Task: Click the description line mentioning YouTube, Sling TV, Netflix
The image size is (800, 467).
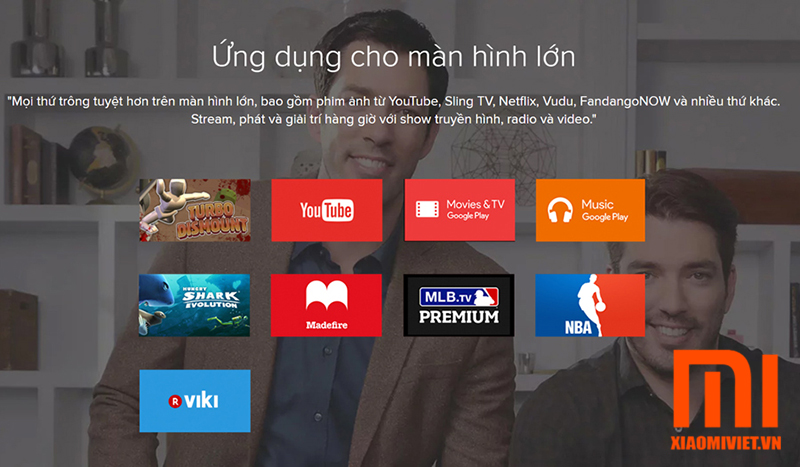Action: tap(393, 101)
